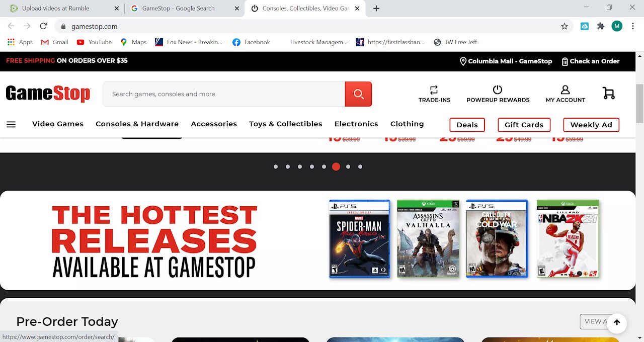Click the View All button
This screenshot has width=644, height=342.
[596, 322]
